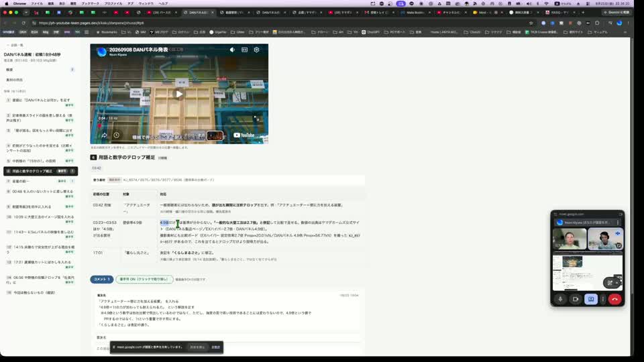Open the ウィンドウ menu in the menu bar

pyautogui.click(x=146, y=3)
